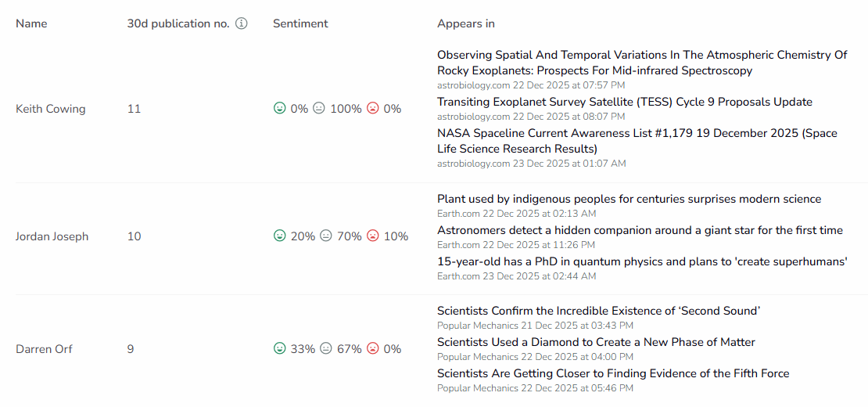Click Keith Cowing's neutral sentiment face icon
The height and width of the screenshot is (407, 868).
(x=319, y=109)
